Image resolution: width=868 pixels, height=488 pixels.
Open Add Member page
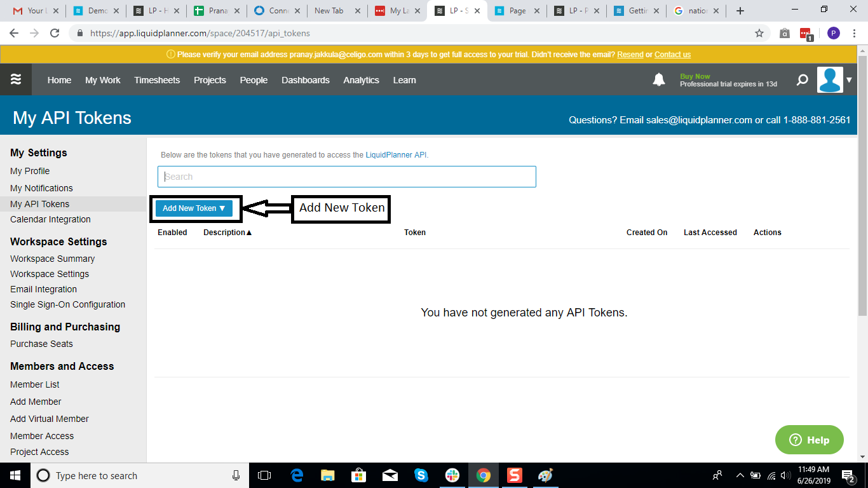pyautogui.click(x=36, y=402)
